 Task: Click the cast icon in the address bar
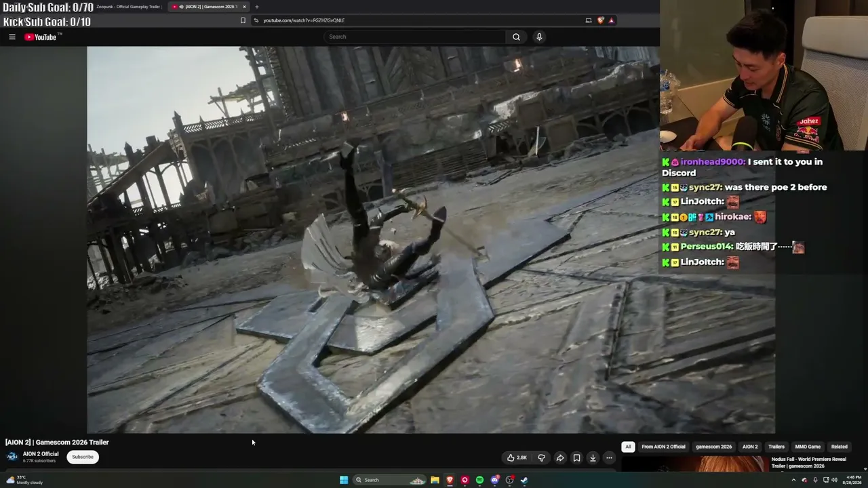589,20
